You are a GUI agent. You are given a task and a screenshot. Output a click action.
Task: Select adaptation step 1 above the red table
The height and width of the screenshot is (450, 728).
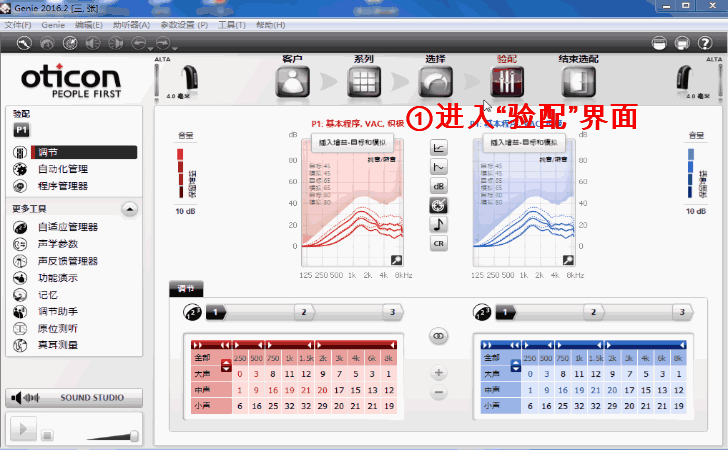pos(215,312)
